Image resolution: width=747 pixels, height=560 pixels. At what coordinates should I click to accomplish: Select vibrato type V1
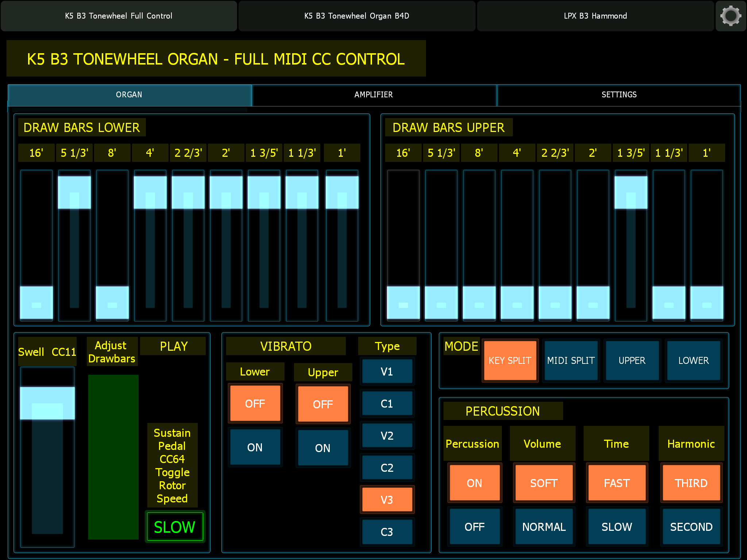(x=387, y=372)
